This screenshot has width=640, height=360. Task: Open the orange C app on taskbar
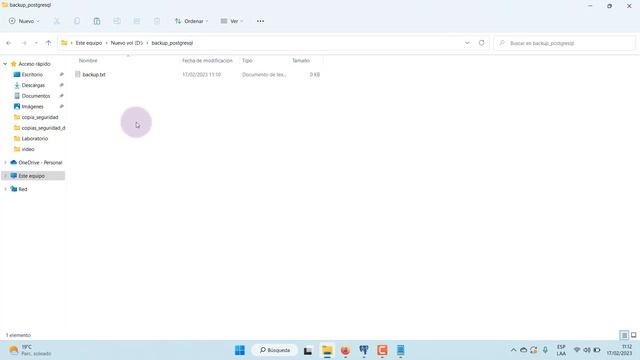pos(382,350)
